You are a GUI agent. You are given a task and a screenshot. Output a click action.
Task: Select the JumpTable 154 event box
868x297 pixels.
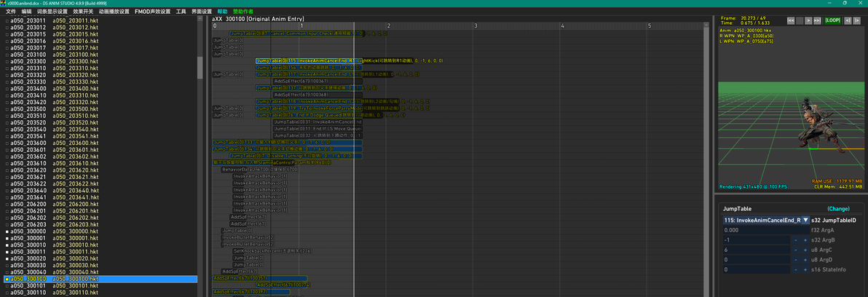tap(309, 68)
